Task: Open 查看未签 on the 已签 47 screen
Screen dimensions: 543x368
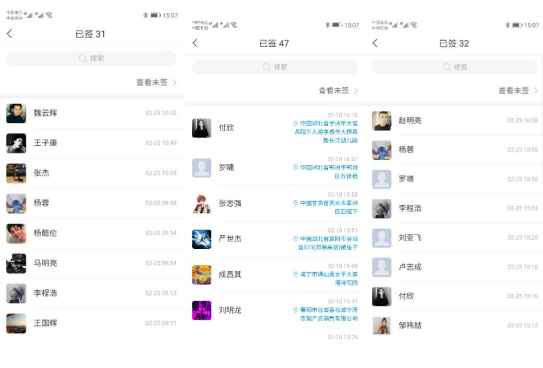Action: point(338,91)
